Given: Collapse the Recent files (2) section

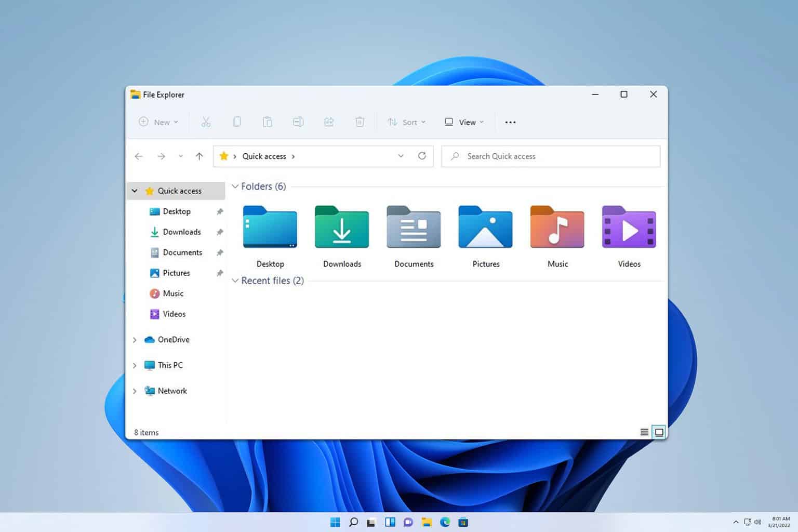Looking at the screenshot, I should (235, 281).
